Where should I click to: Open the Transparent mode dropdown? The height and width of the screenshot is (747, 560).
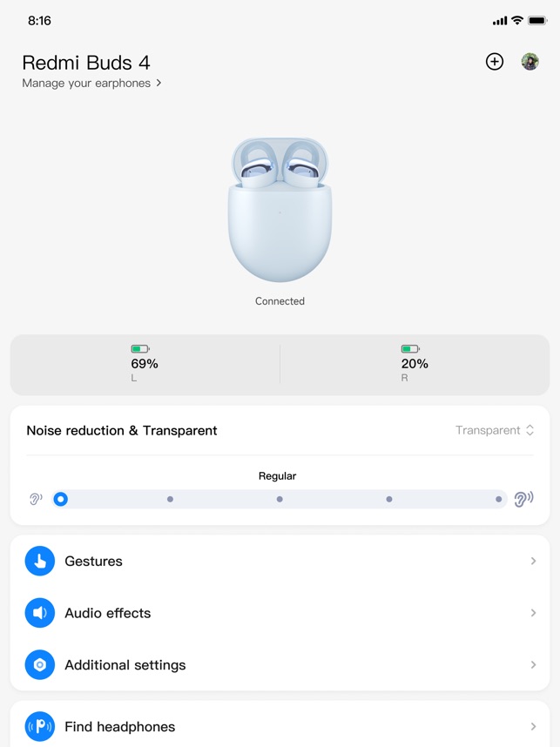[494, 430]
